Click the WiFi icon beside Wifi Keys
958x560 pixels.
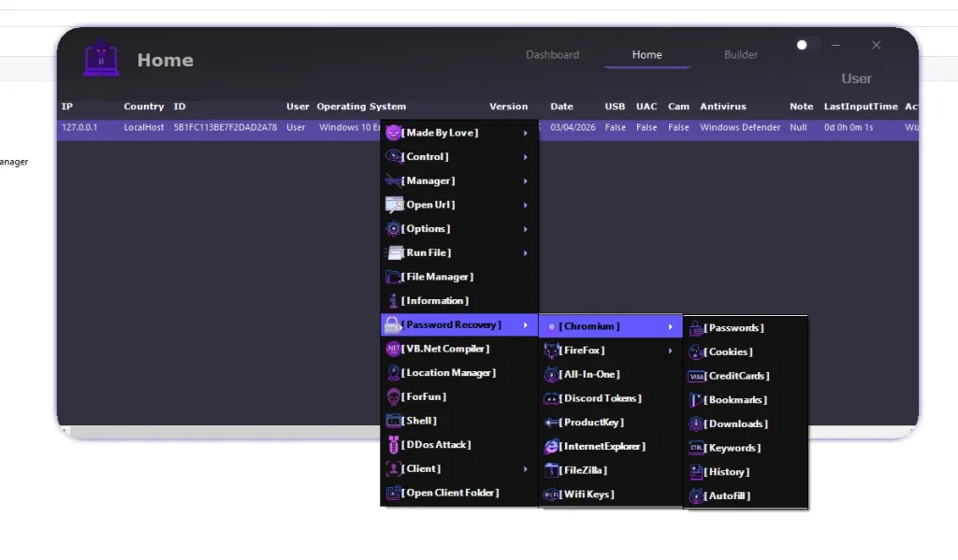click(x=551, y=495)
